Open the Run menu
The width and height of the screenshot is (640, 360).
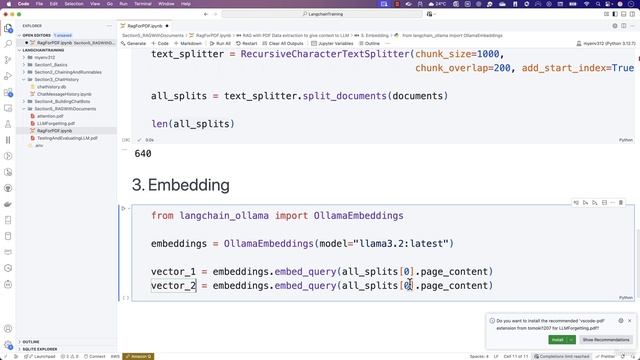pyautogui.click(x=123, y=4)
